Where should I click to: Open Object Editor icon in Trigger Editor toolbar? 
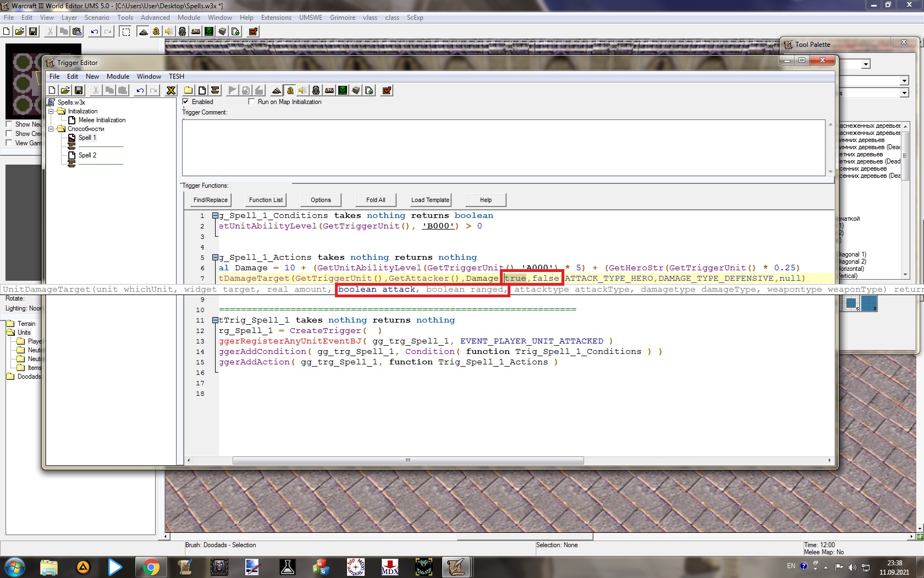pyautogui.click(x=316, y=90)
